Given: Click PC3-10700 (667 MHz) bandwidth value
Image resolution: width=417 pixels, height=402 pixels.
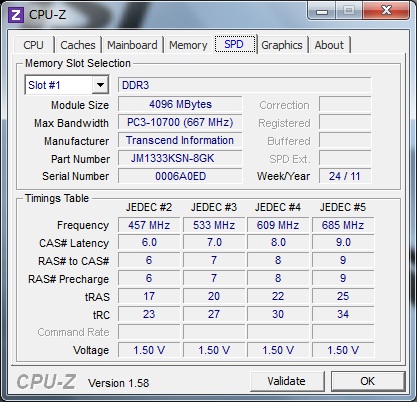Looking at the screenshot, I should [180, 122].
